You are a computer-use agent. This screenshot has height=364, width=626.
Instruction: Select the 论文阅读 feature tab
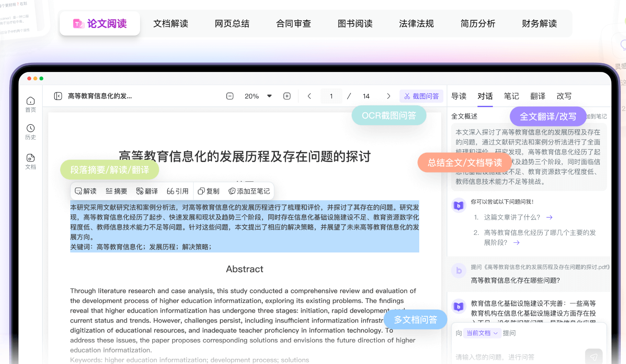(100, 24)
